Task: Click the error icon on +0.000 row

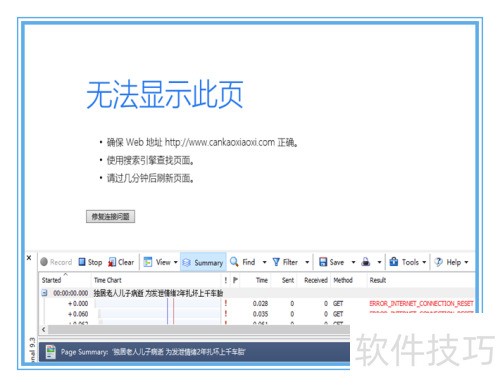Action: 226,303
